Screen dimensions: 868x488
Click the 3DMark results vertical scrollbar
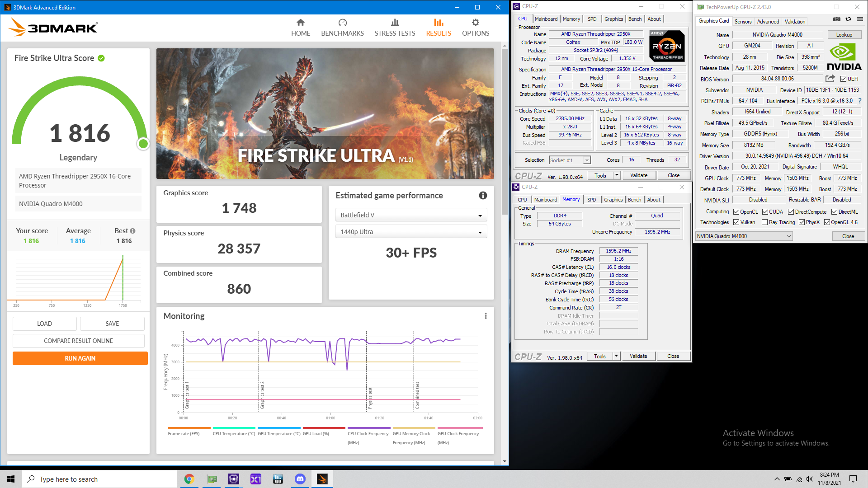[x=505, y=131]
